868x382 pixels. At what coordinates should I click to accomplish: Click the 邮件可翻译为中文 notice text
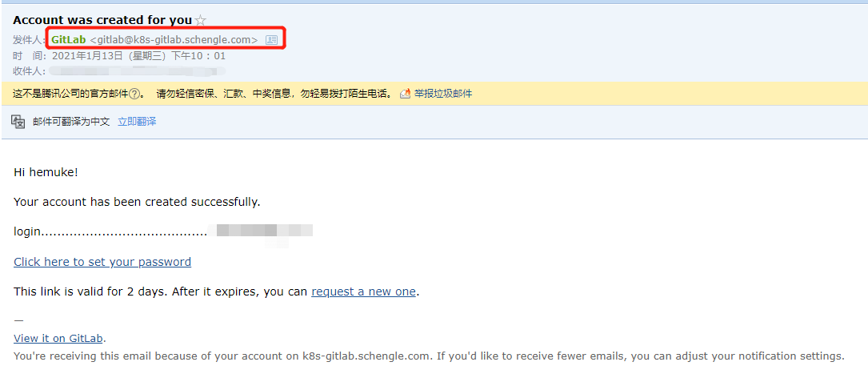71,122
